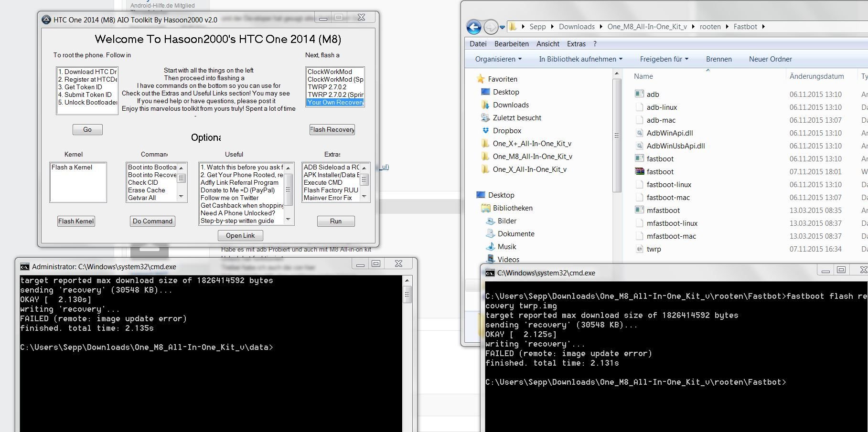Select the adb-linux file icon

click(640, 107)
